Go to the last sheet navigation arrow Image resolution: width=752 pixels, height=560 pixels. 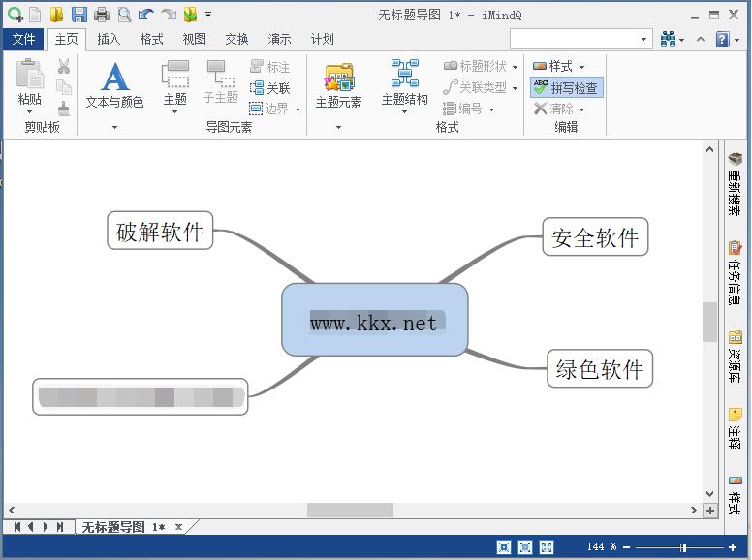click(60, 527)
